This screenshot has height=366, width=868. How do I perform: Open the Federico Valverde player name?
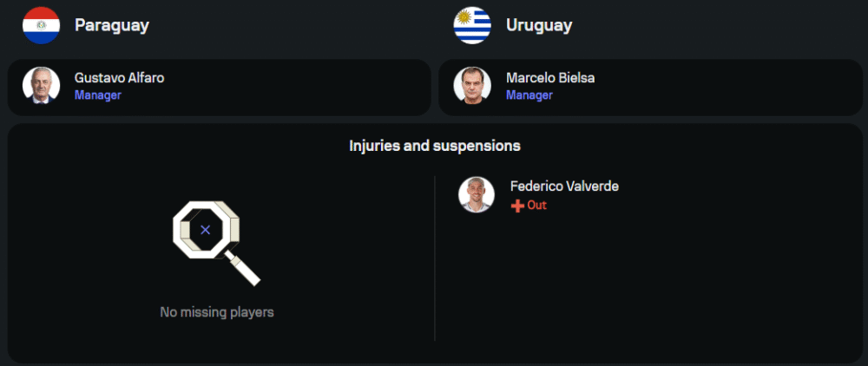[564, 186]
